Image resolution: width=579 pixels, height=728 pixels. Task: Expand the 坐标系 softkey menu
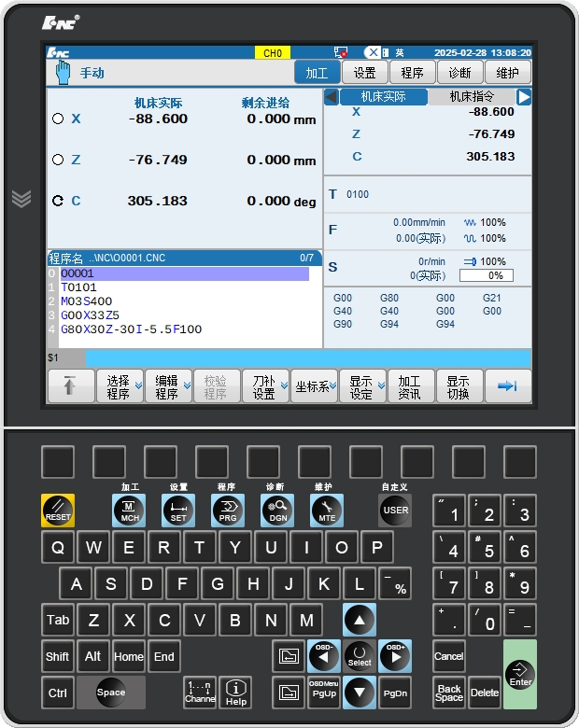click(x=314, y=386)
